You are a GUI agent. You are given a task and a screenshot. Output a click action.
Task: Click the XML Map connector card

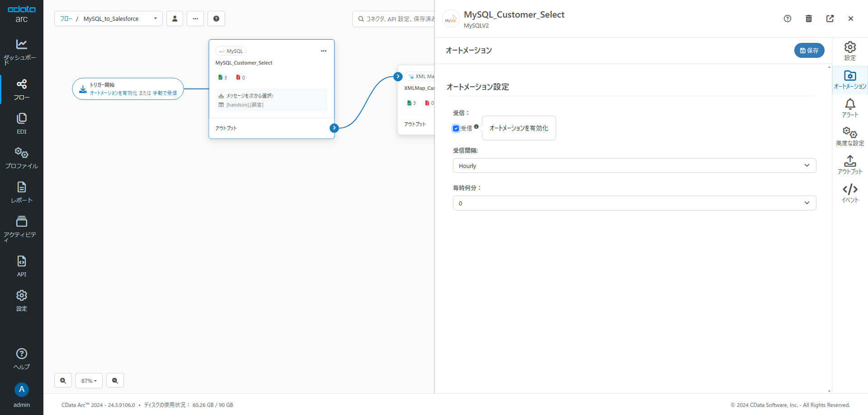coord(416,99)
